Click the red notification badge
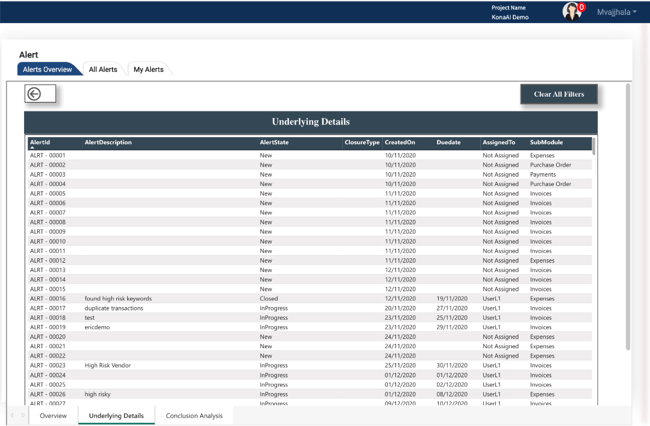Image resolution: width=650 pixels, height=426 pixels. (582, 7)
